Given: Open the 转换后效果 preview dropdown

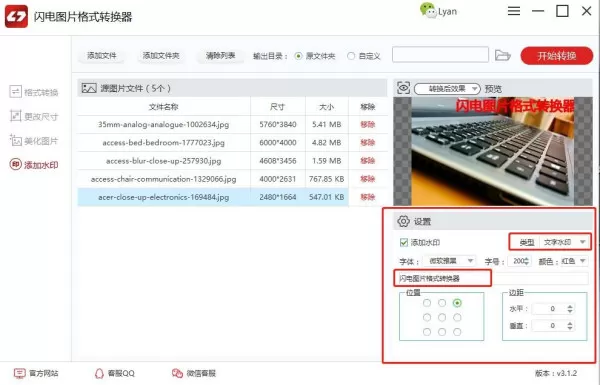Looking at the screenshot, I should (447, 89).
